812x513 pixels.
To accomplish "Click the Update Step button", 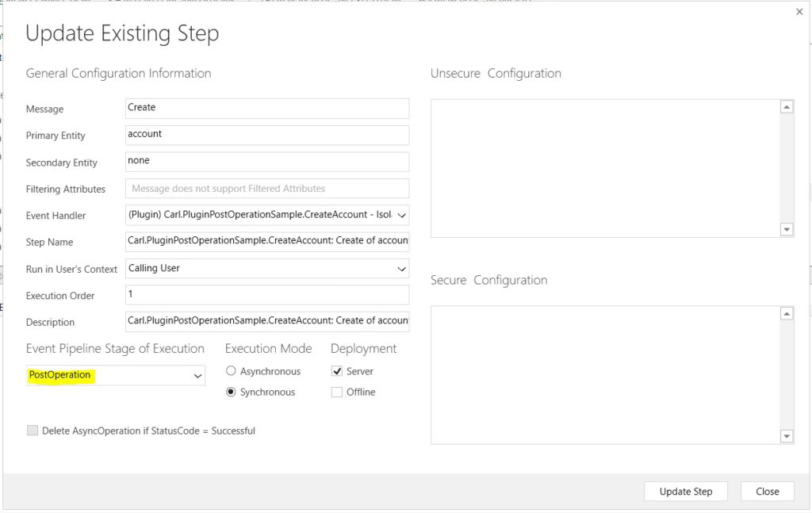I will coord(686,492).
